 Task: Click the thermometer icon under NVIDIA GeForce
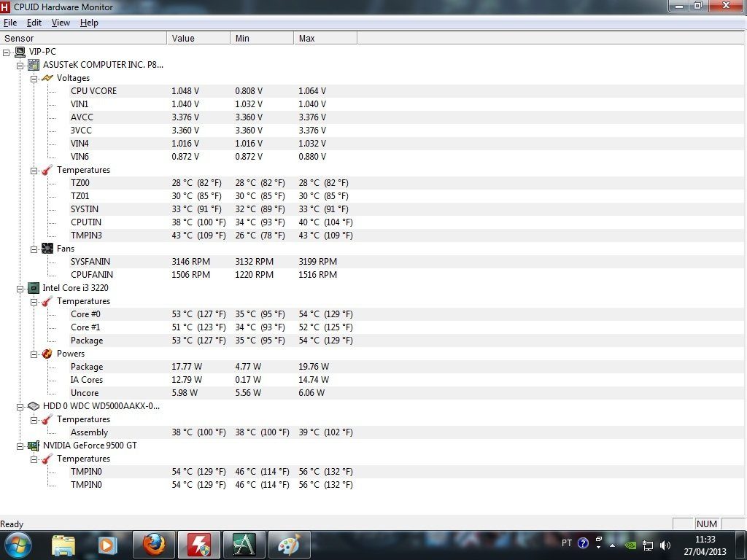(47, 459)
